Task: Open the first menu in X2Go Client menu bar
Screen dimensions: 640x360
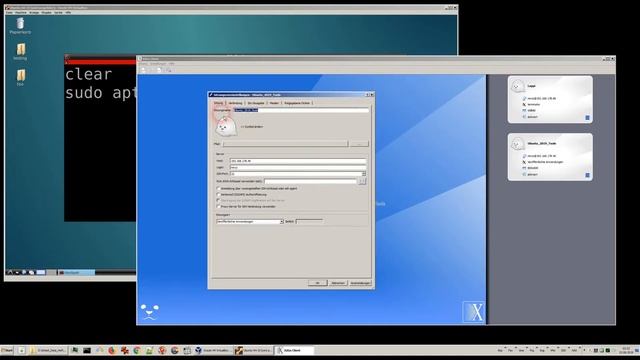Action: click(x=144, y=64)
